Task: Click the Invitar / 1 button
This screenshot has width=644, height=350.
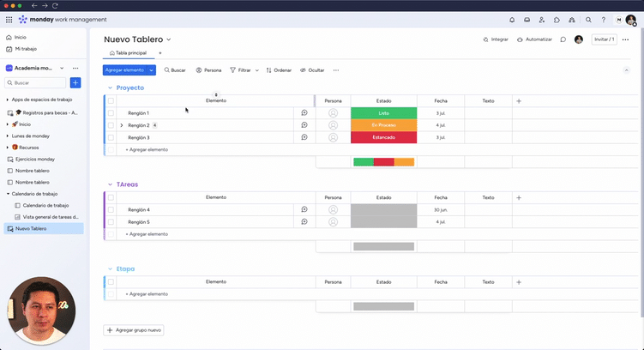Action: tap(605, 39)
